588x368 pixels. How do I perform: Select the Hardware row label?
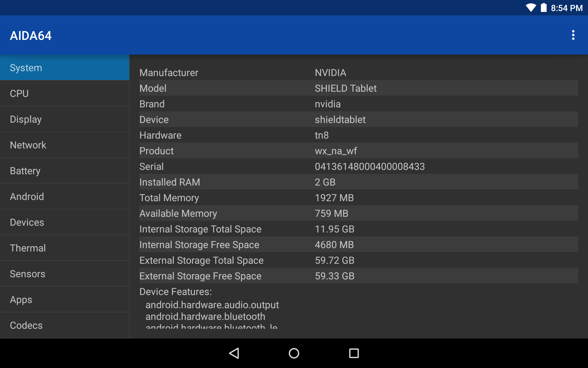click(160, 135)
